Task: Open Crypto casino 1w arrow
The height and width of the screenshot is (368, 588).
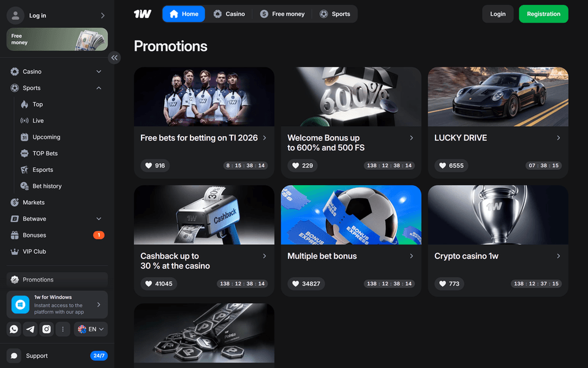Action: click(x=559, y=256)
